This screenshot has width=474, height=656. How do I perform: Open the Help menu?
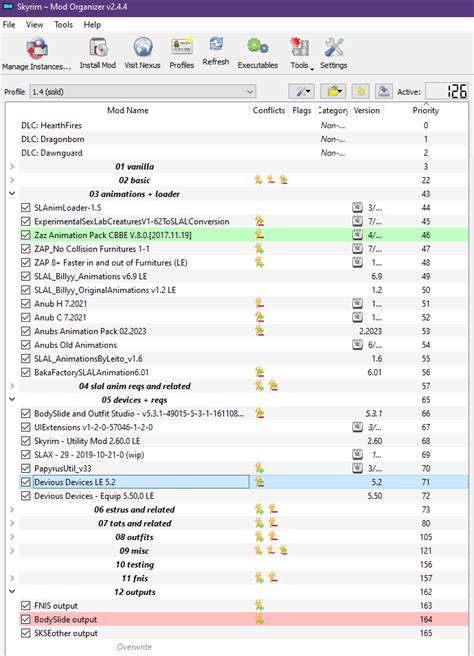92,25
